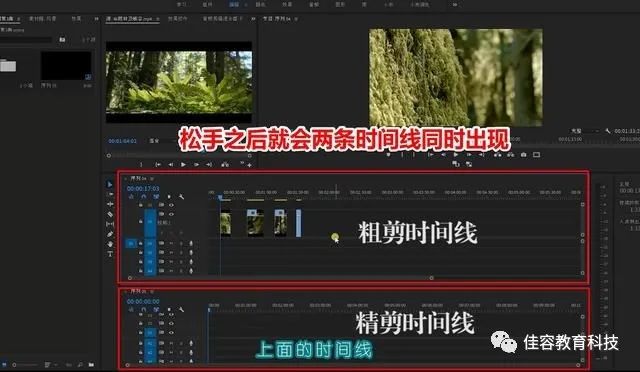
Task: Open Source panel tabs overflow chevron
Action: (x=253, y=19)
